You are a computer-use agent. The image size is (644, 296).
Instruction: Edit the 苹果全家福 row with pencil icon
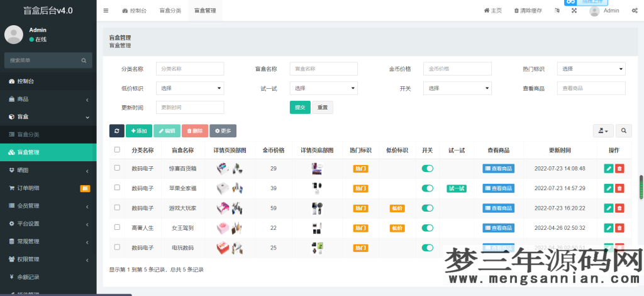point(609,188)
